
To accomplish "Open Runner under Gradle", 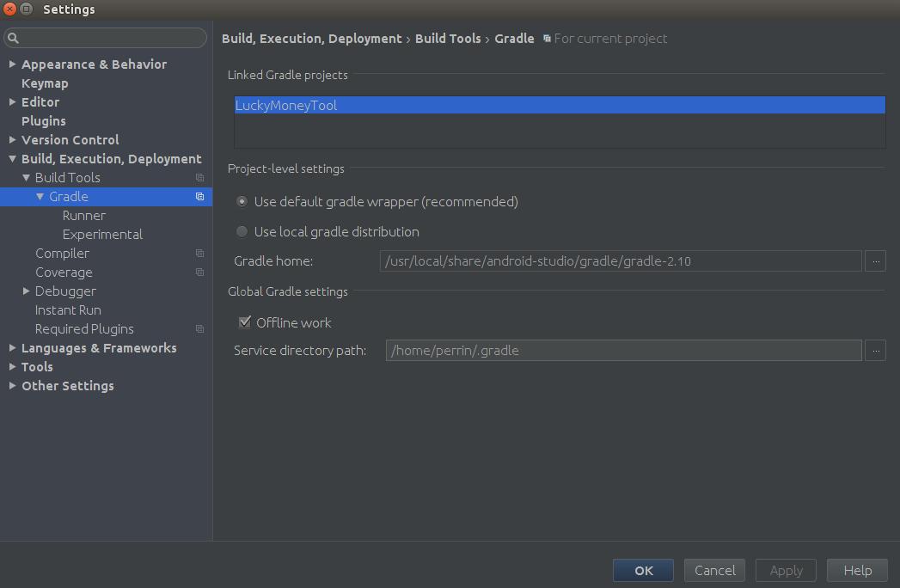I will (x=83, y=215).
